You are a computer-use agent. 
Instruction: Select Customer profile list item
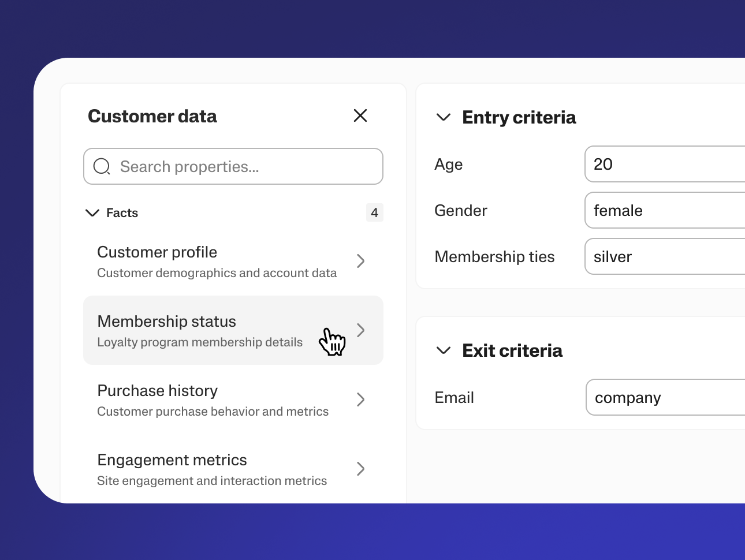[x=217, y=261]
